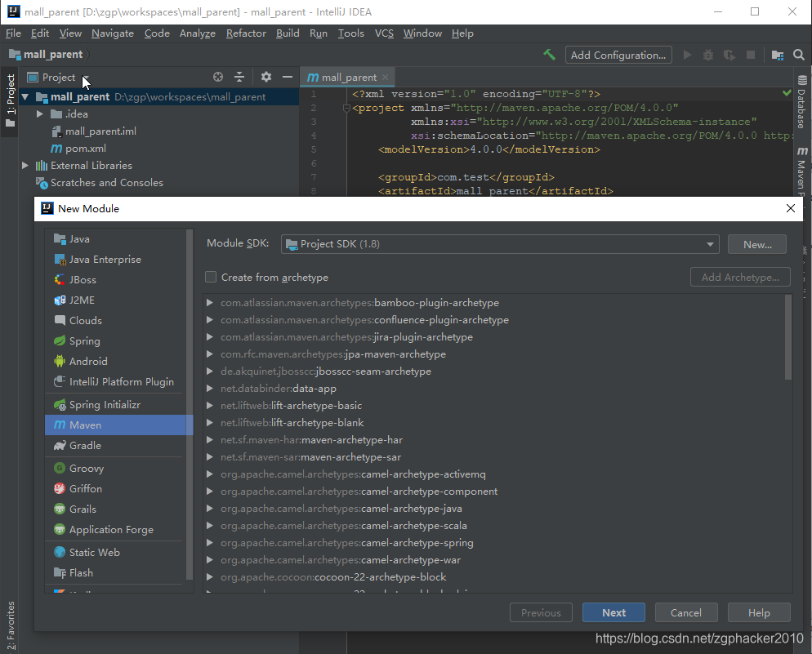This screenshot has height=654, width=812.
Task: Expand jira-plugin-archetype entry
Action: click(x=210, y=337)
